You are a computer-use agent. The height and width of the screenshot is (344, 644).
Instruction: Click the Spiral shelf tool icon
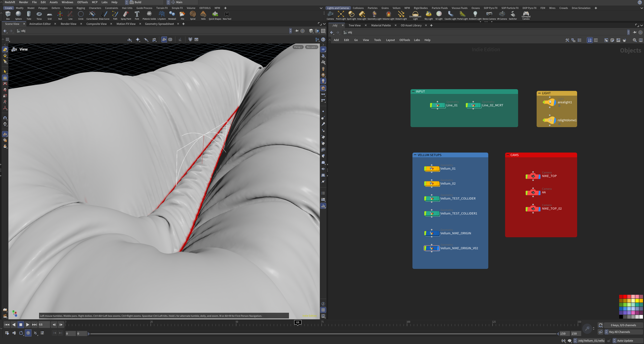(193, 15)
